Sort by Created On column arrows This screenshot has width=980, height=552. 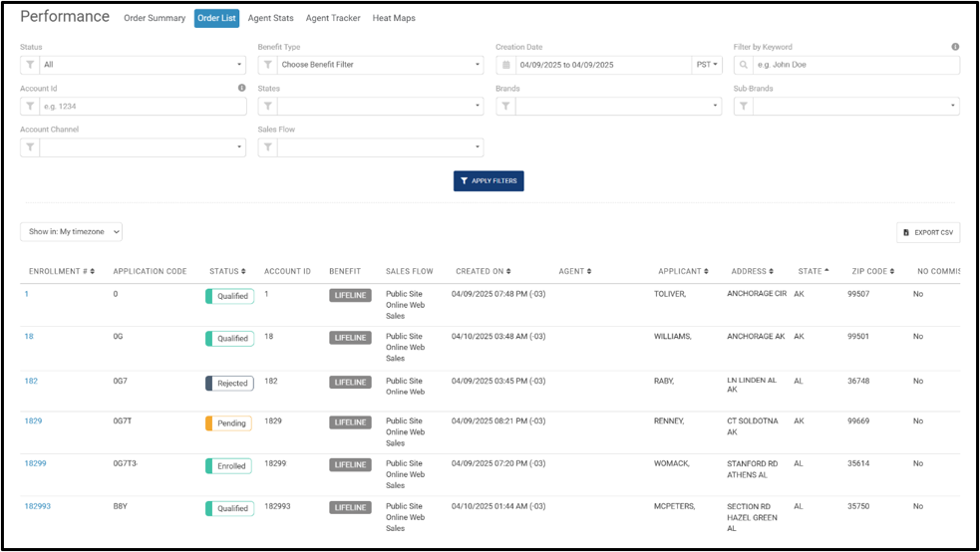pyautogui.click(x=508, y=272)
